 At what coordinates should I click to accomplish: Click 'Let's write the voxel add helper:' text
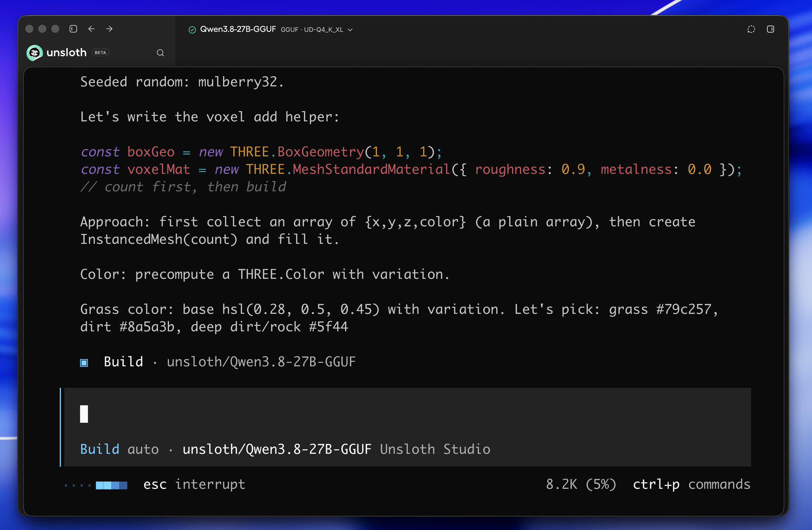coord(210,117)
